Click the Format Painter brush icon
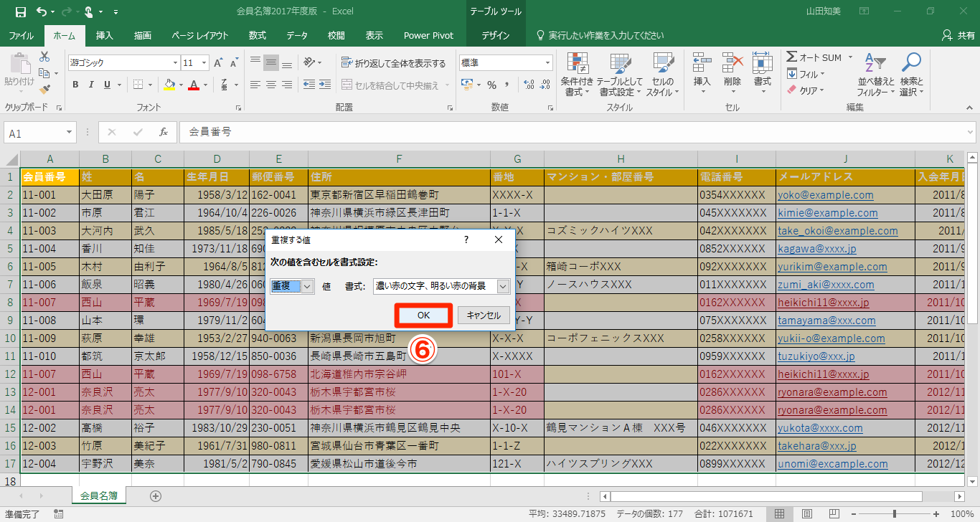The image size is (980, 522). click(x=44, y=90)
